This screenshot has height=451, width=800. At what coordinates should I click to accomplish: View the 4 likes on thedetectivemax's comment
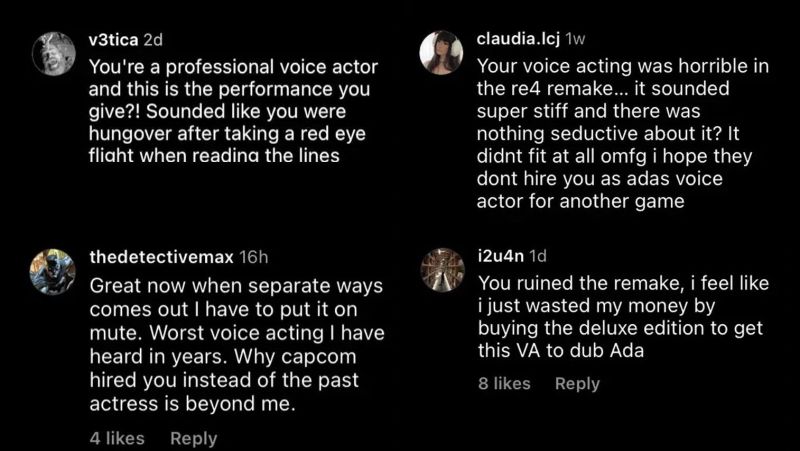(117, 438)
